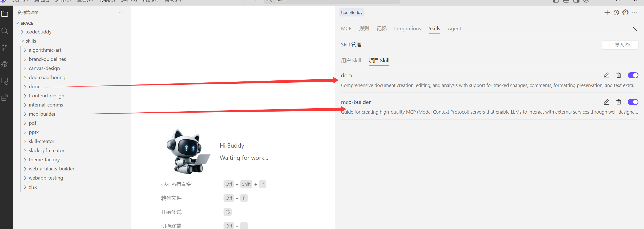Screen dimensions: 644x229
Task: Click the 显示所有命令 shortcut label
Action: 176,184
